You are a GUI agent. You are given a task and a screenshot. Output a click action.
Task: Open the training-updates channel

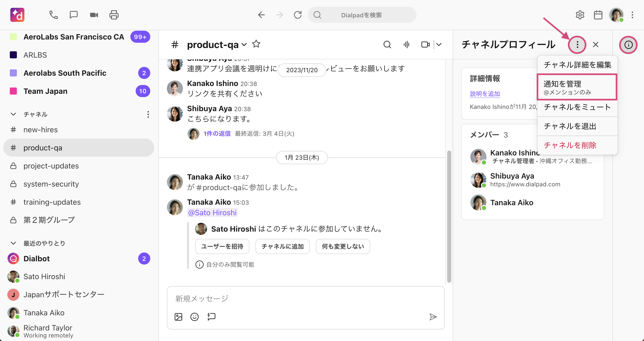[x=52, y=202]
